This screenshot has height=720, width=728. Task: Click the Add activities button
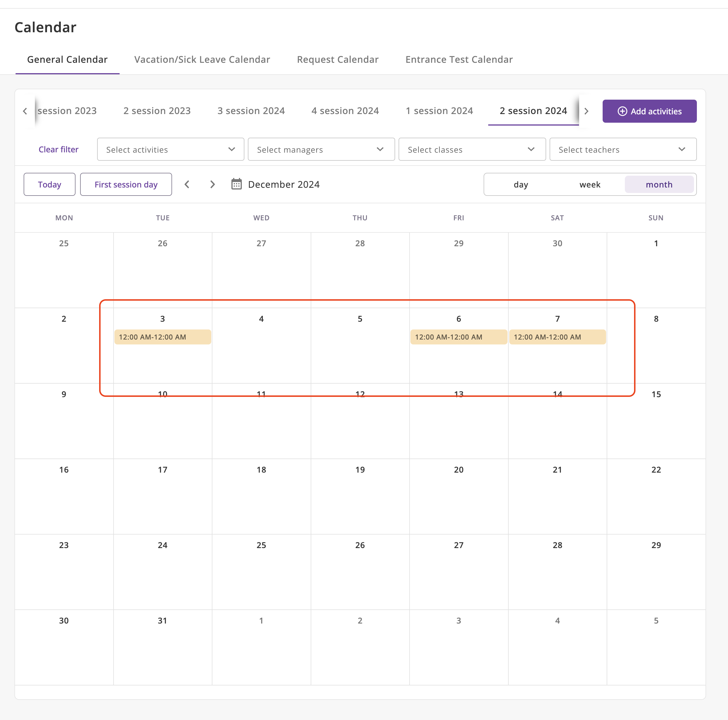(649, 111)
